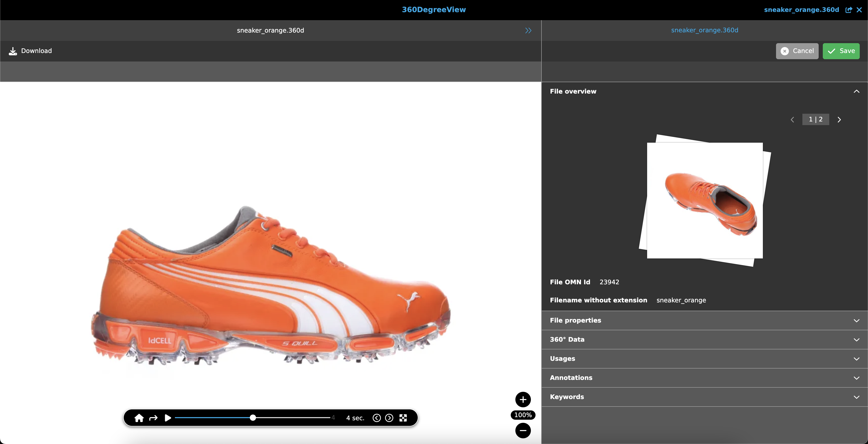
Task: Expand the Usages section
Action: (x=856, y=359)
